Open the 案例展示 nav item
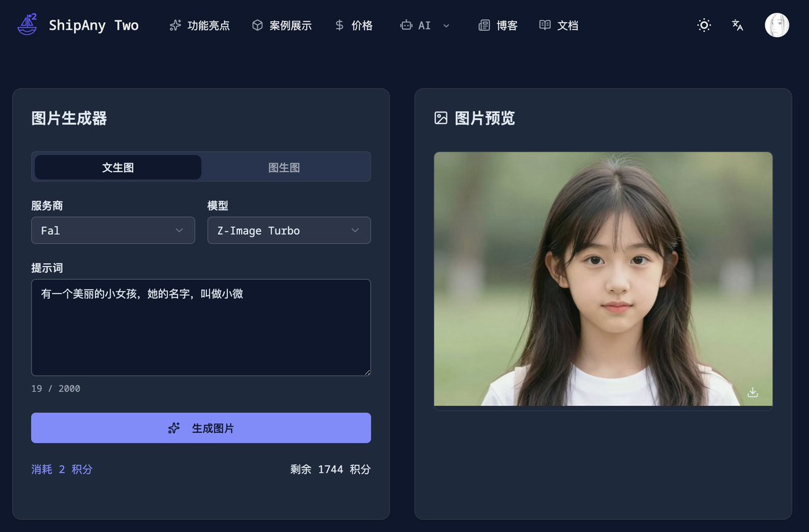The height and width of the screenshot is (532, 809). (282, 26)
